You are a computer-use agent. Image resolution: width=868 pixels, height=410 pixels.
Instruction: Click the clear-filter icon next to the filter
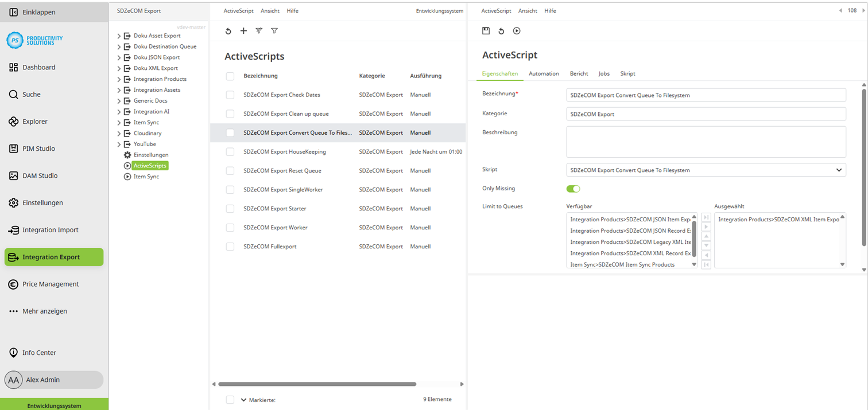[x=259, y=31]
